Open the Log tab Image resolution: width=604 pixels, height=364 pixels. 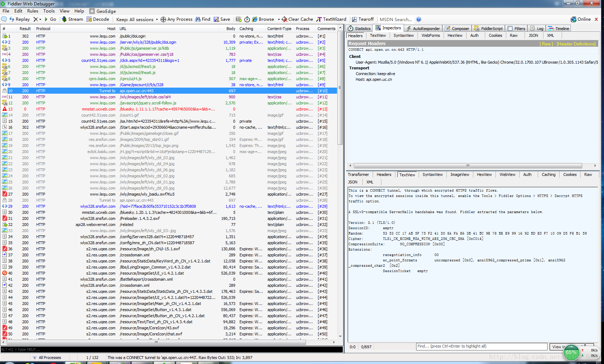coord(537,29)
